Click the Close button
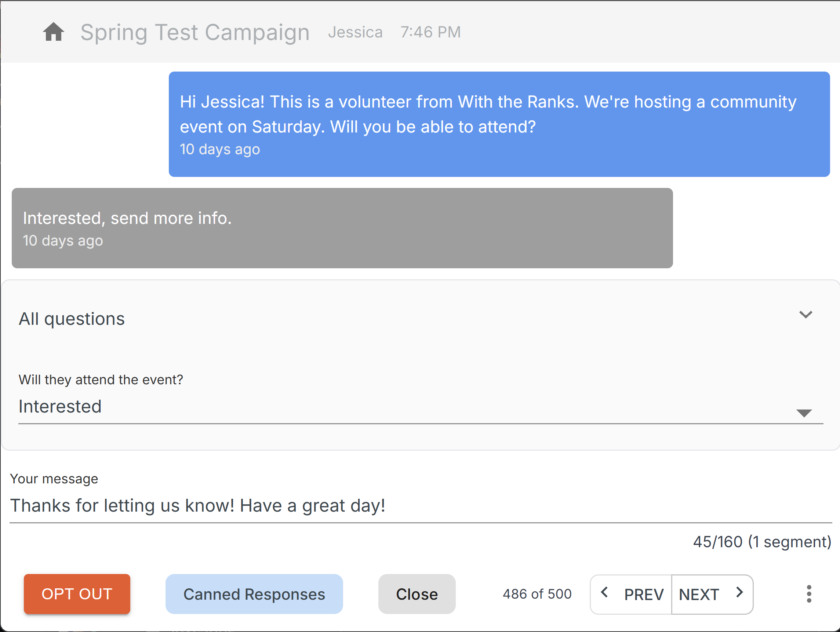The width and height of the screenshot is (840, 632). point(417,594)
